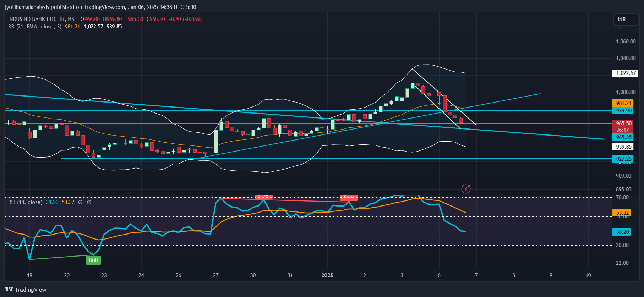Click the 1,022.57 value in the BB legend
The width and height of the screenshot is (644, 297).
tap(93, 27)
